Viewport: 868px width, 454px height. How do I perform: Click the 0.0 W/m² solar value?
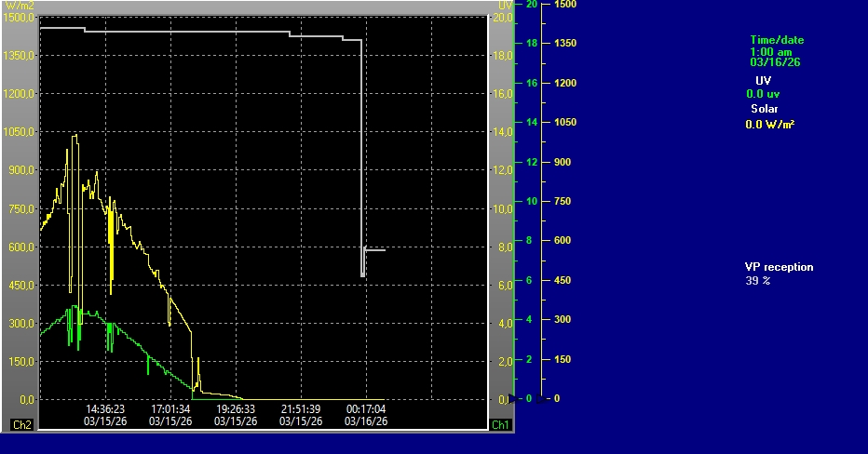769,124
